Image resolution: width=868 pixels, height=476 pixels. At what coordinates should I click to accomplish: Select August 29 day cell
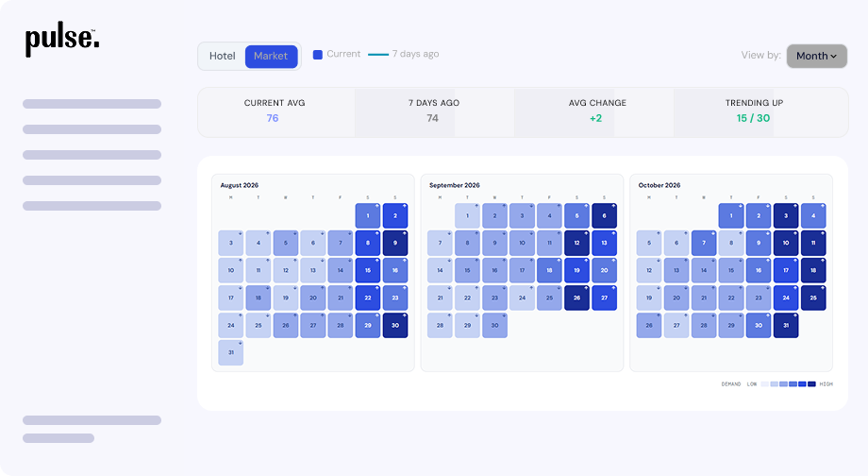pos(368,325)
